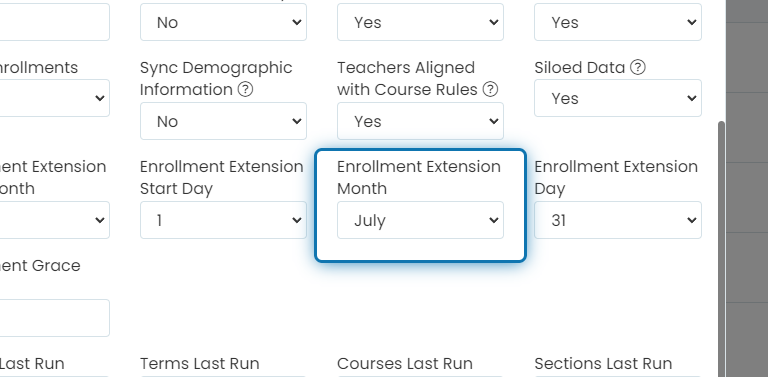Image resolution: width=768 pixels, height=377 pixels.
Task: Open the top-row dropdown showing No
Action: coord(223,22)
